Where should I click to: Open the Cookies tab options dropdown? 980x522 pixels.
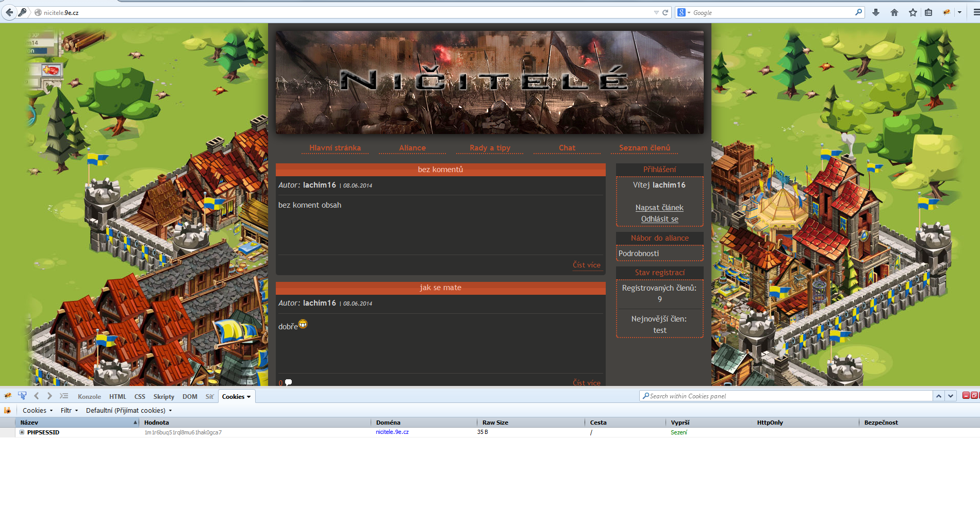pyautogui.click(x=248, y=397)
